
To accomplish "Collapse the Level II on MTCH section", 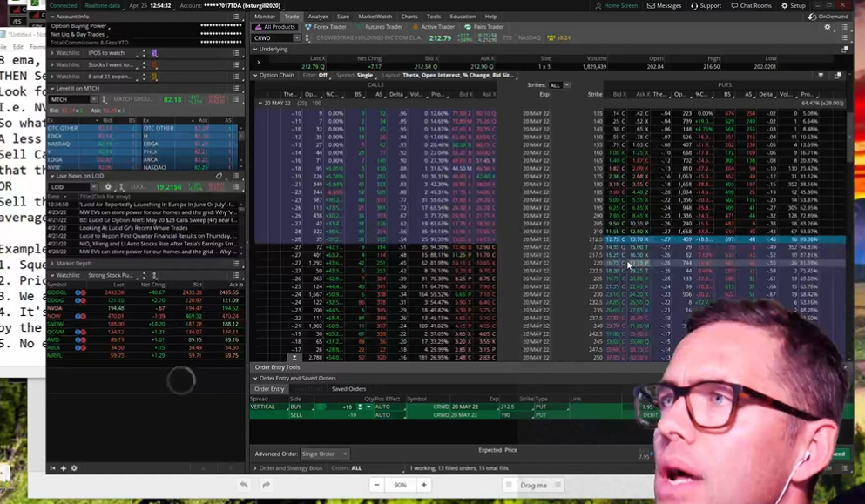I will click(52, 88).
